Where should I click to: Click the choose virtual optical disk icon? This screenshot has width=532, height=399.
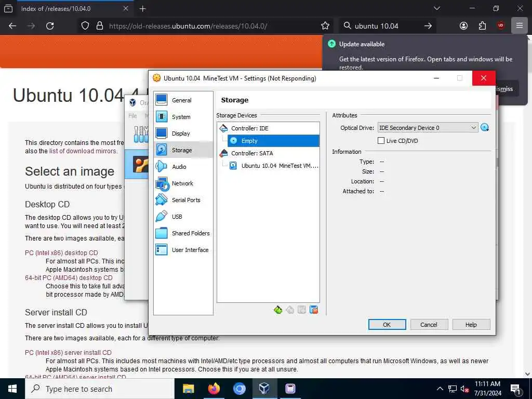pyautogui.click(x=485, y=128)
